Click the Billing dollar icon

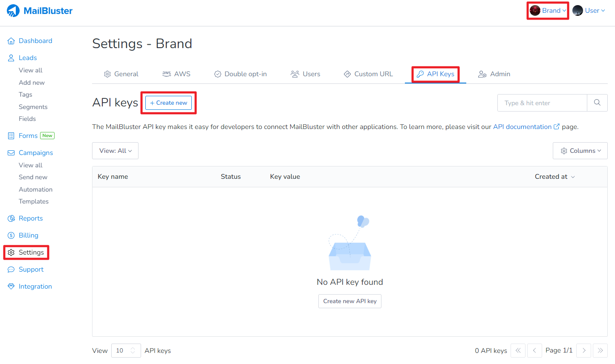click(11, 235)
